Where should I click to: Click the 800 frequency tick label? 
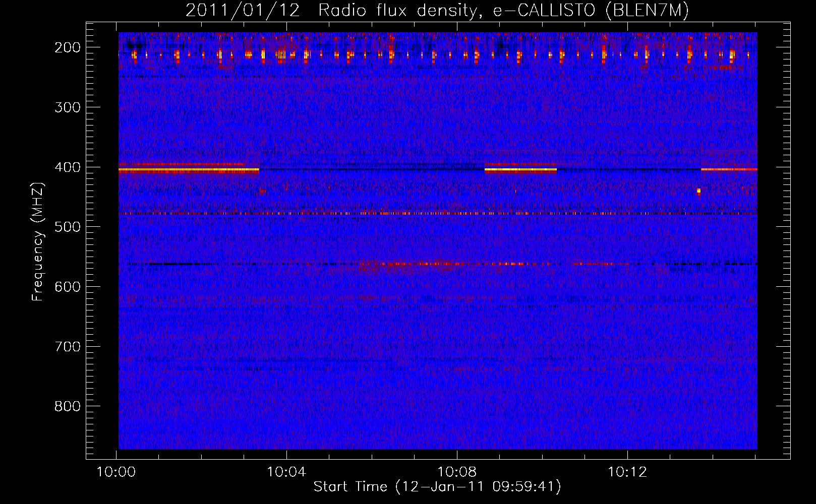[67, 406]
